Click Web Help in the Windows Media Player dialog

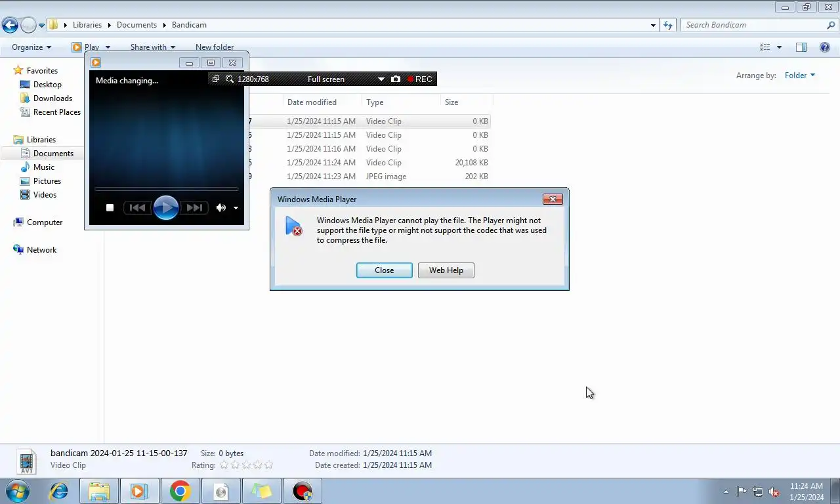446,270
